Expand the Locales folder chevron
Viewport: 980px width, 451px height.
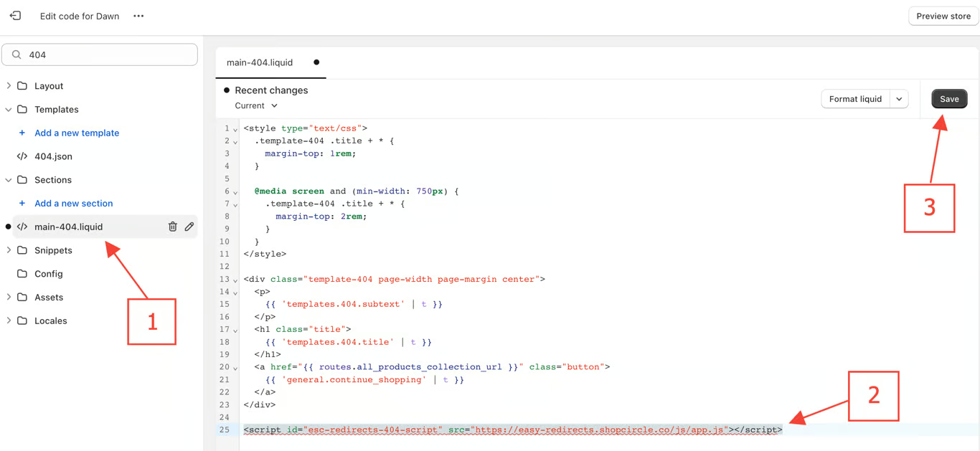tap(9, 321)
